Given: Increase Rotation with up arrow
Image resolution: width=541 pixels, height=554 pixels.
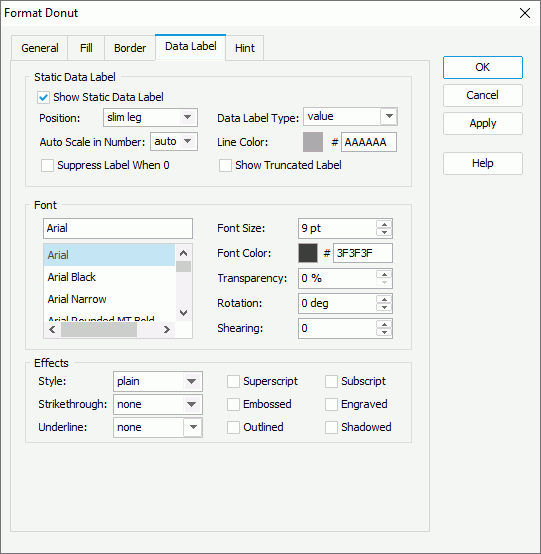Looking at the screenshot, I should (384, 299).
